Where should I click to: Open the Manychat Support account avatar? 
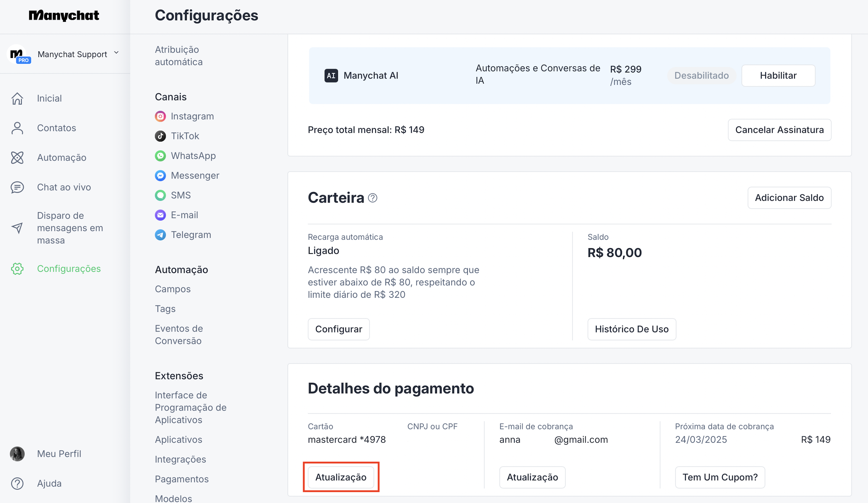(17, 54)
